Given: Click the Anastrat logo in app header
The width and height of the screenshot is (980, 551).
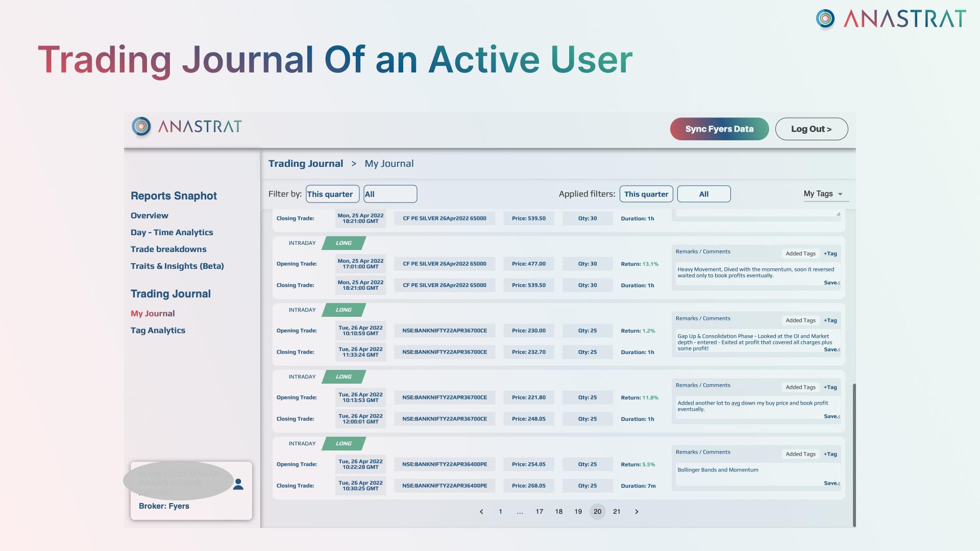Looking at the screenshot, I should [x=187, y=127].
